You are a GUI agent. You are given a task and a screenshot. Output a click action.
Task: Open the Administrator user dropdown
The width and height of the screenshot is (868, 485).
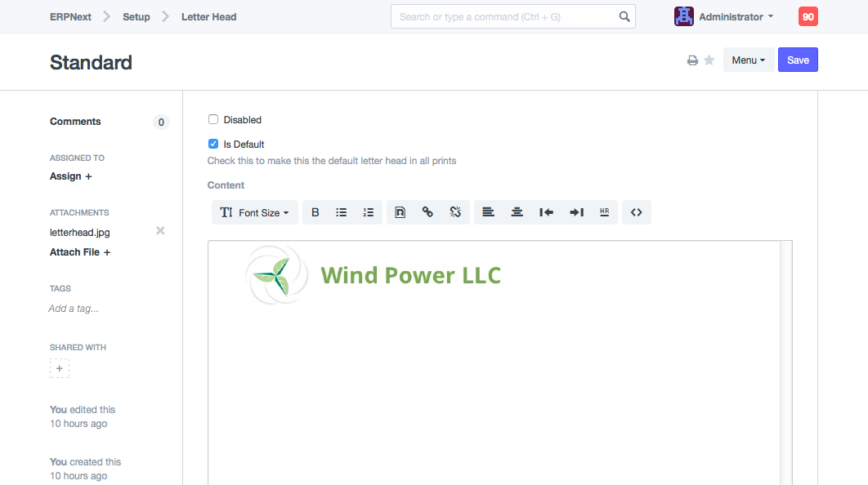click(724, 16)
